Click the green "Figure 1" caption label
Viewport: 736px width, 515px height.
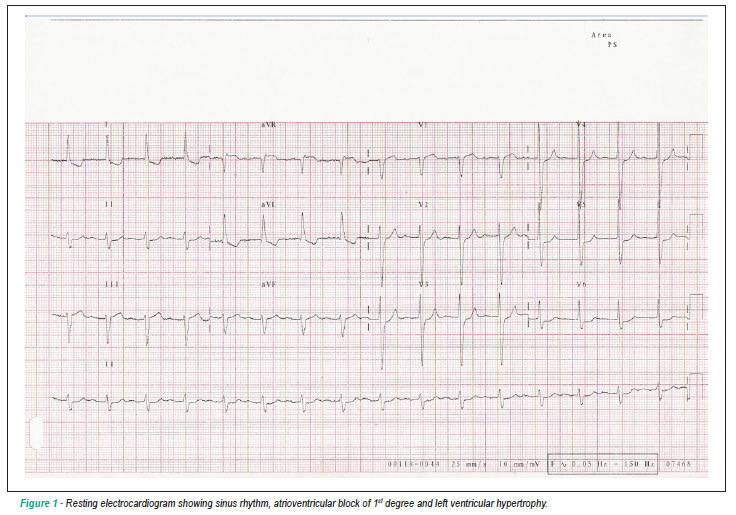pos(38,504)
